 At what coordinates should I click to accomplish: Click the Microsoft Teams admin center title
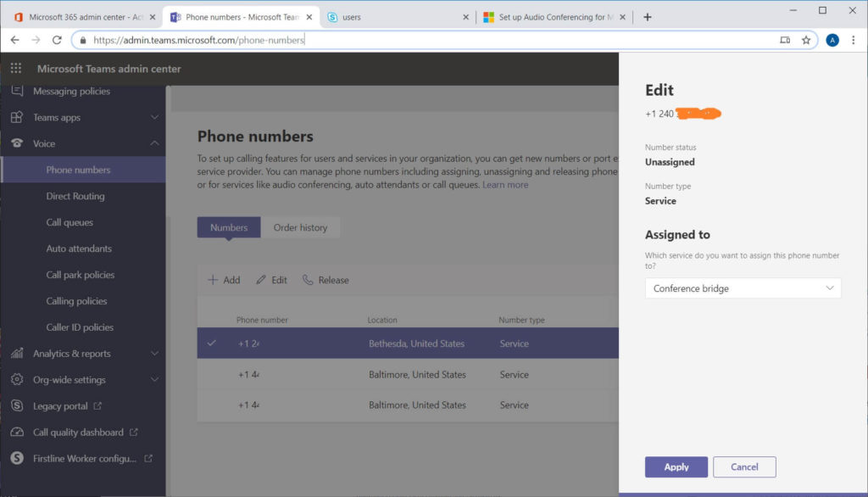click(109, 69)
